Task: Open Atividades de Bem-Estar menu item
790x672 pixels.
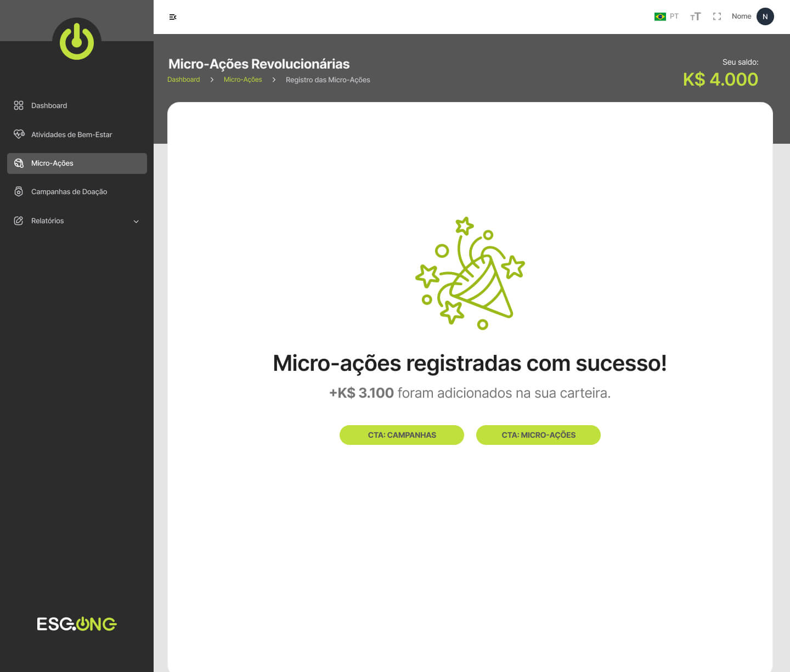Action: click(x=71, y=134)
